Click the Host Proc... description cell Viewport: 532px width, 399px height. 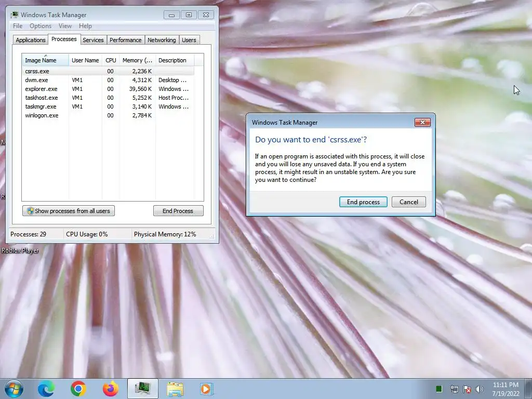[174, 98]
